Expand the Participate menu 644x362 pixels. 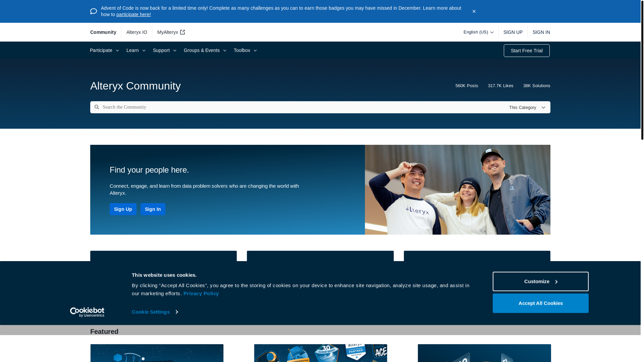tap(104, 50)
